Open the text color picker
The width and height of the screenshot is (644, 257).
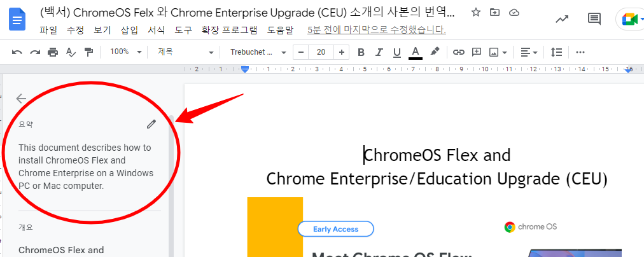point(416,52)
